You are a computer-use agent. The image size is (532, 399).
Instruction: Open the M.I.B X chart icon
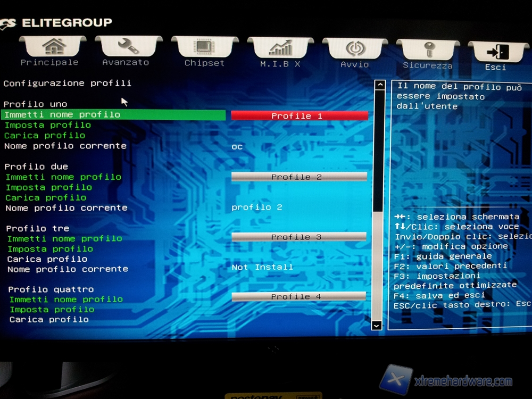point(280,48)
